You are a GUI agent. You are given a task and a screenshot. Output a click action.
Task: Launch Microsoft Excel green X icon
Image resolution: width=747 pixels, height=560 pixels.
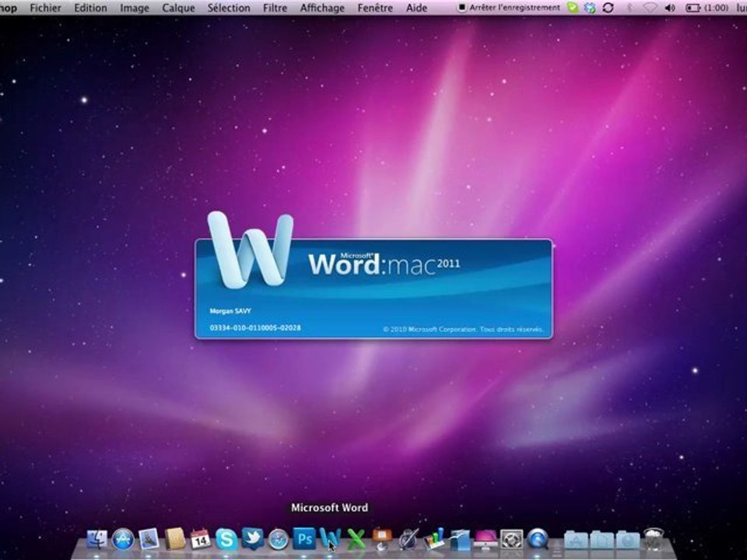(356, 540)
